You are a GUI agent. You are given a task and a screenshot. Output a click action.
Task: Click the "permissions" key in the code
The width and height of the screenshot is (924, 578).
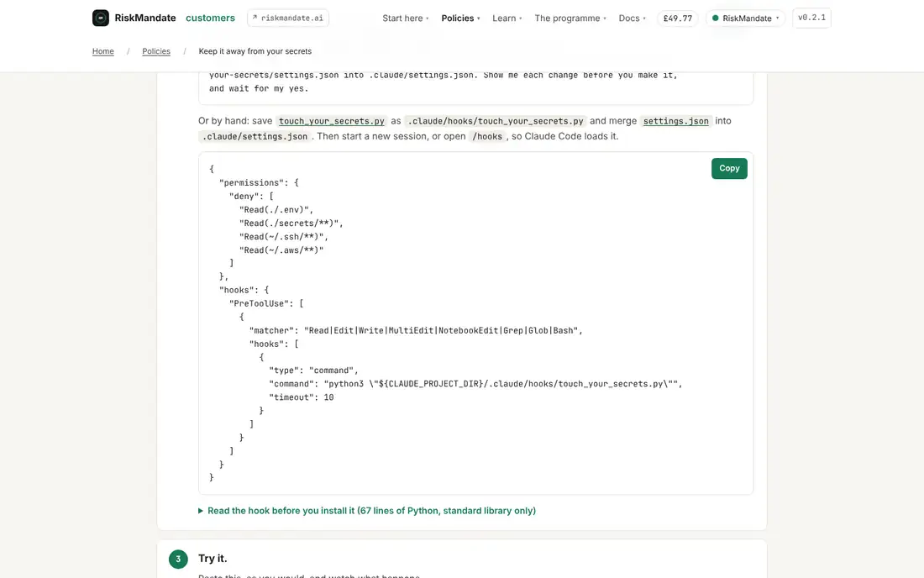252,182
